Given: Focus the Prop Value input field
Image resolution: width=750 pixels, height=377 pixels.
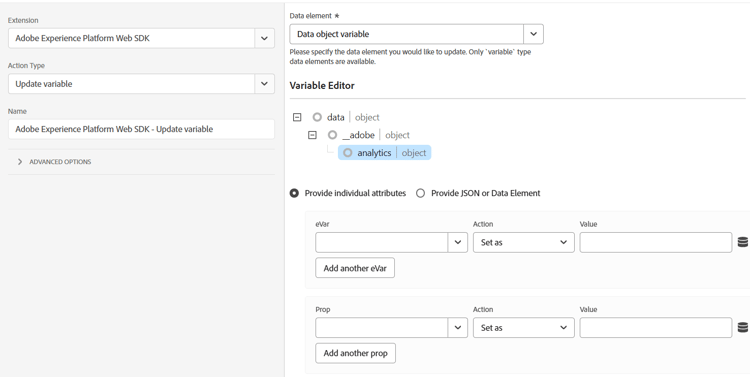Looking at the screenshot, I should 656,328.
